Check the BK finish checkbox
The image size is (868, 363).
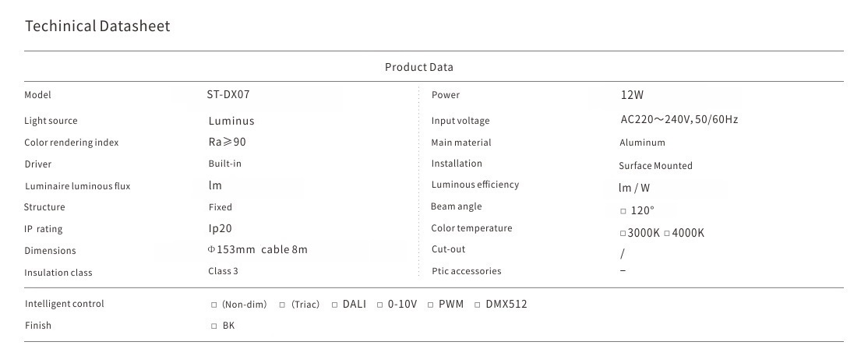click(x=214, y=326)
